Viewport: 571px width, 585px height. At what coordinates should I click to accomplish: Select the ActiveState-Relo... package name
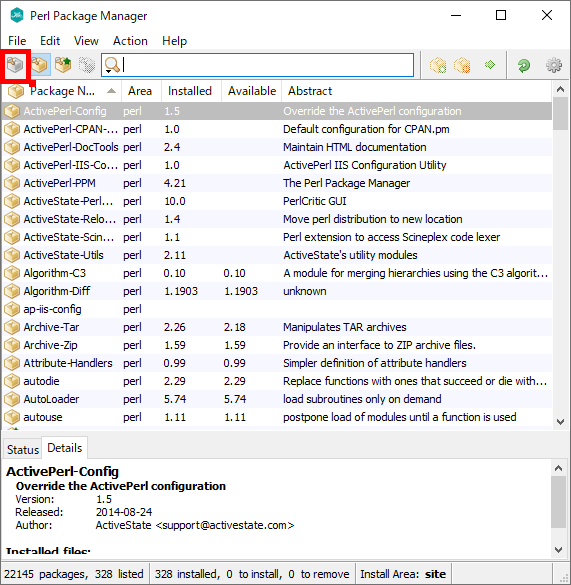[70, 219]
